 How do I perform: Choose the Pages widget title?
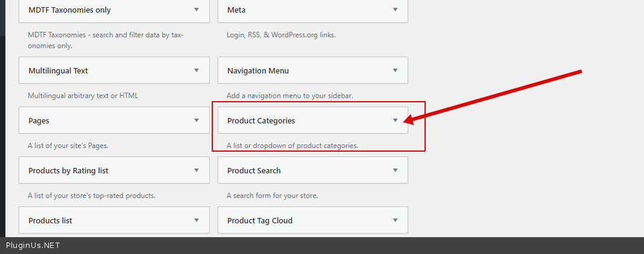[x=39, y=120]
